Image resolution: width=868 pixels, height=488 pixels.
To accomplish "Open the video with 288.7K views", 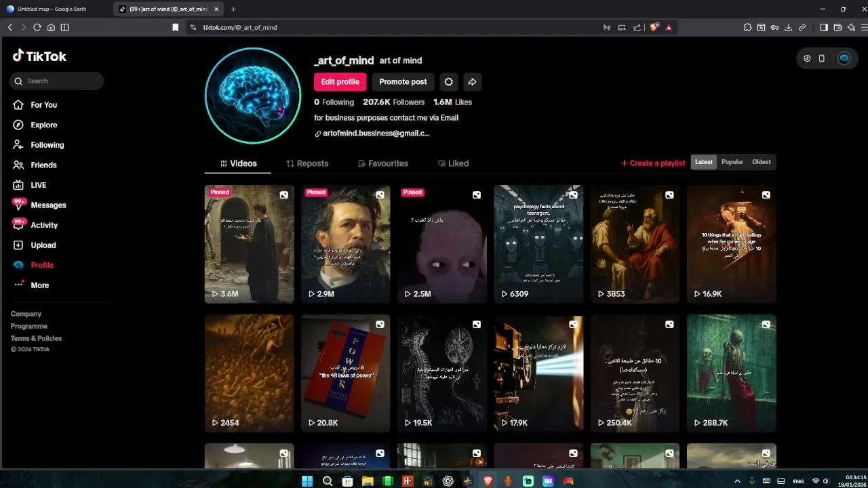I will coord(731,373).
